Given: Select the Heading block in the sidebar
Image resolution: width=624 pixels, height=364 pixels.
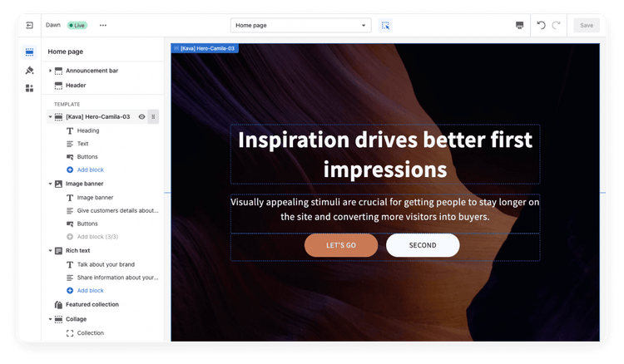Looking at the screenshot, I should click(x=87, y=130).
